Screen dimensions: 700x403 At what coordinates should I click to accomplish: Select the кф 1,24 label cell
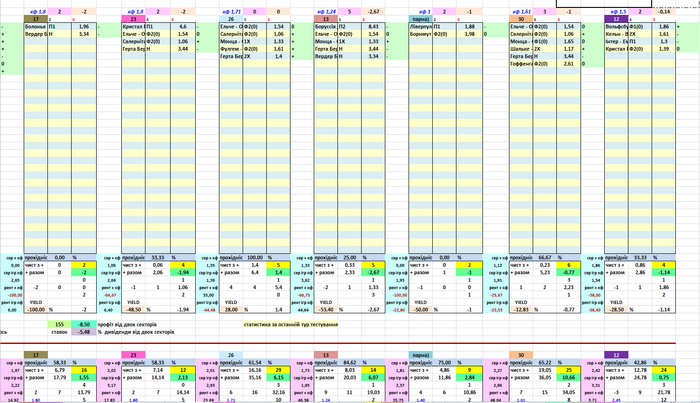(x=326, y=12)
